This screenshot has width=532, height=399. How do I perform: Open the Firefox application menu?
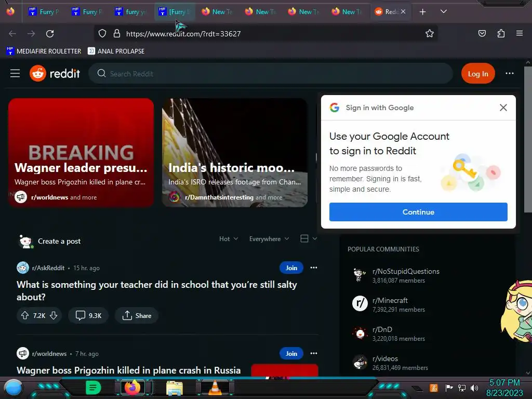coord(519,33)
